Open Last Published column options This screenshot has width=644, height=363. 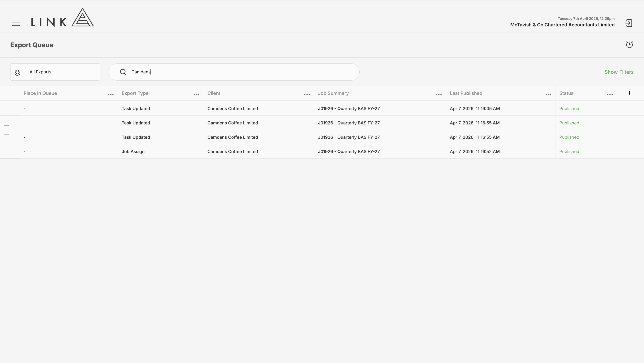click(x=548, y=94)
